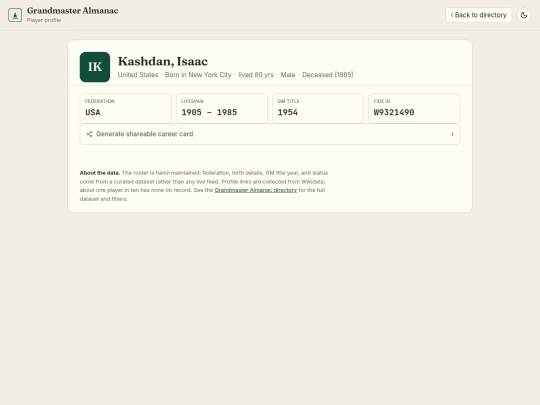540x405 pixels.
Task: Click the About the data heading
Action: pyautogui.click(x=100, y=173)
